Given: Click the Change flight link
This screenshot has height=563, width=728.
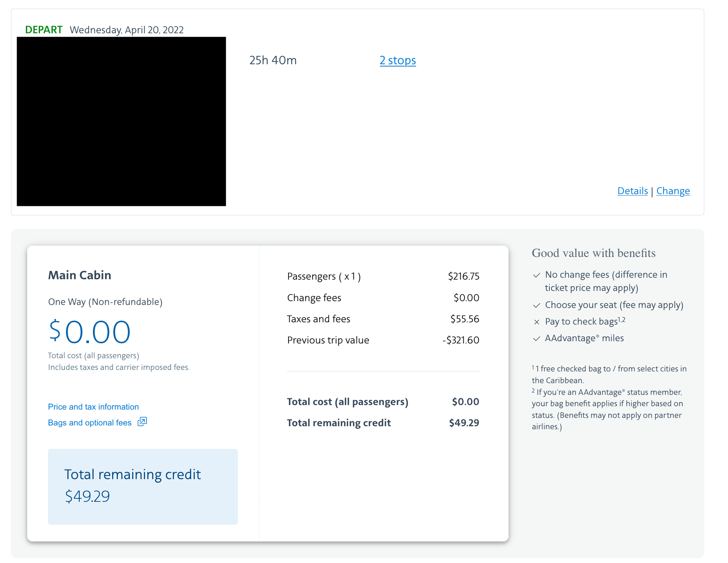Looking at the screenshot, I should 673,191.
